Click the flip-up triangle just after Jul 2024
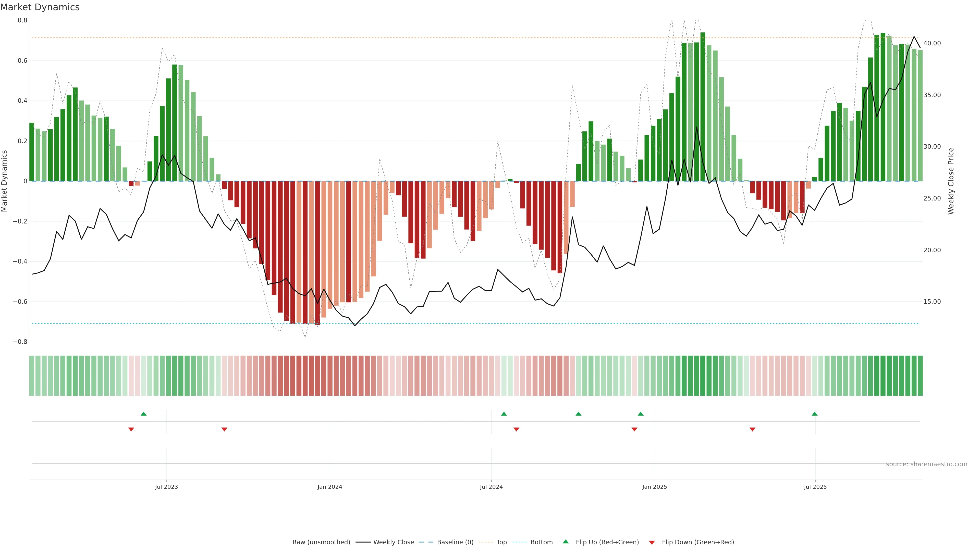 504,414
